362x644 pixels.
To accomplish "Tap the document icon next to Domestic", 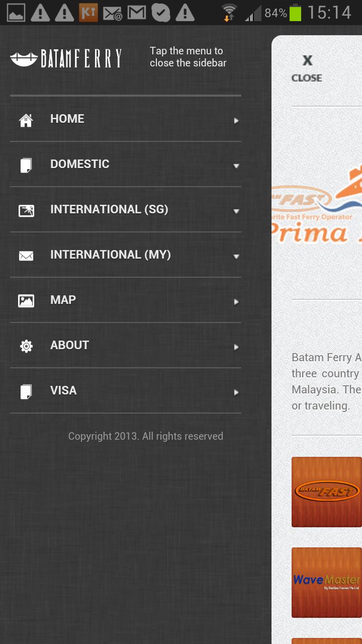I will 26,166.
